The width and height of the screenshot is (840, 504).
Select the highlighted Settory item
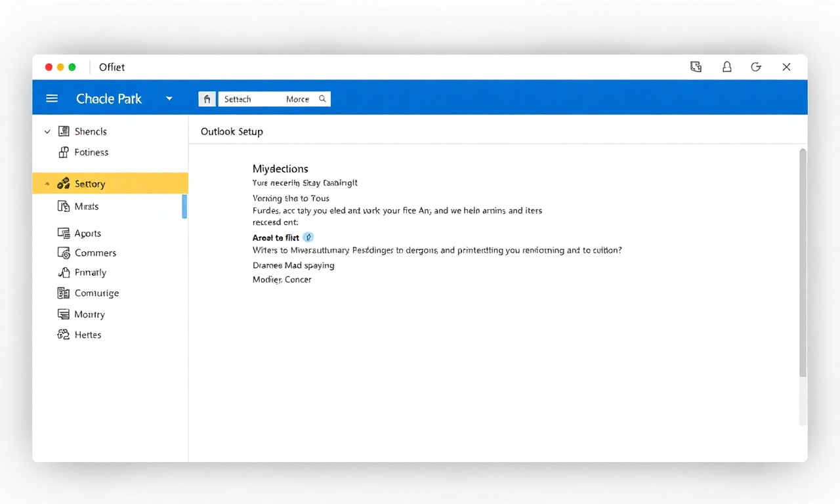[110, 184]
